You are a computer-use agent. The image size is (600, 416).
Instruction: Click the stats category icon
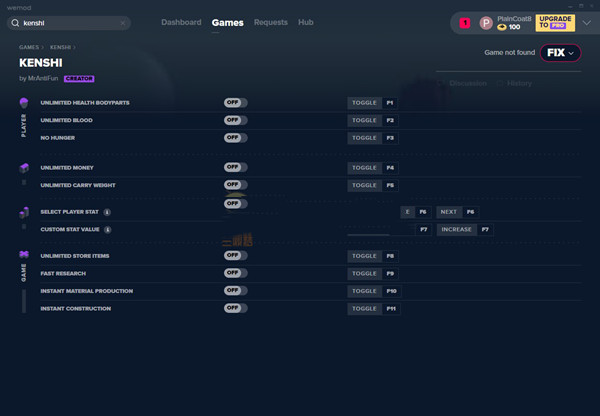pos(24,212)
